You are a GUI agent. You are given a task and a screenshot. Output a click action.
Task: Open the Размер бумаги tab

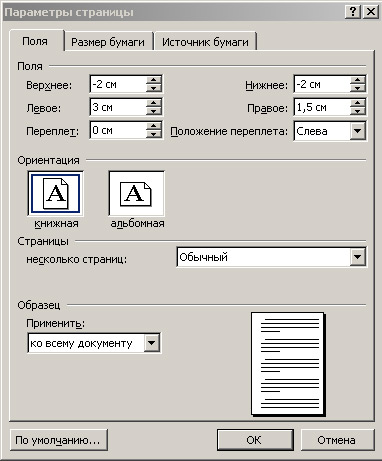point(108,42)
